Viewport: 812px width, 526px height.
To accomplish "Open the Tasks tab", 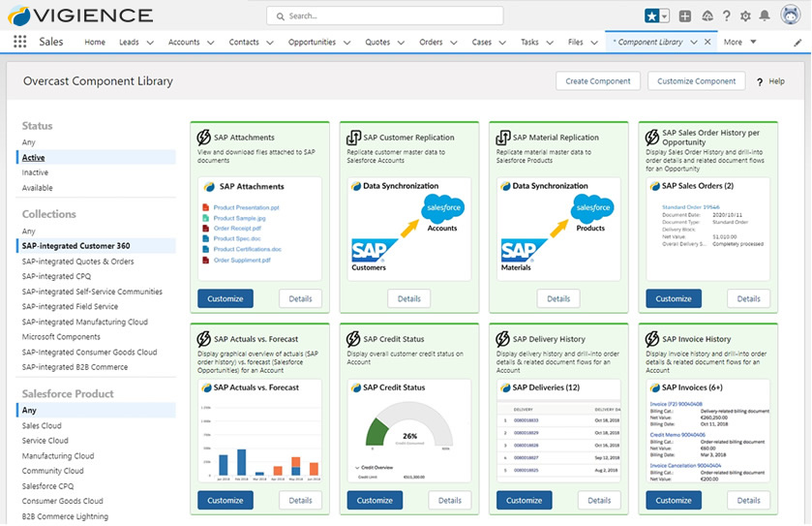I will pos(529,42).
